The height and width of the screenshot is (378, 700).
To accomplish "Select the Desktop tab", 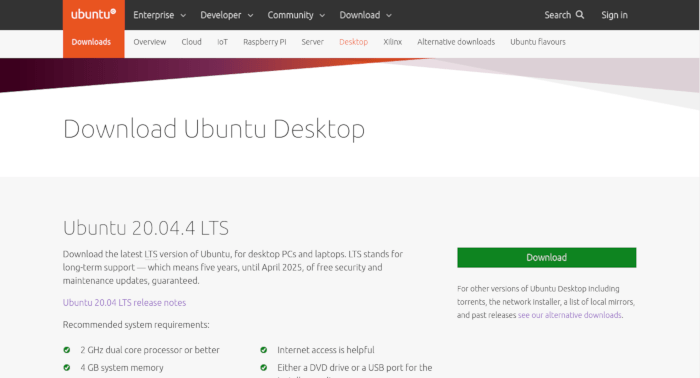I will pos(353,42).
